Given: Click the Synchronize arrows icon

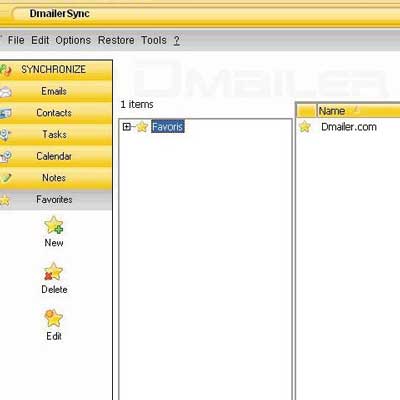Looking at the screenshot, I should pos(5,70).
